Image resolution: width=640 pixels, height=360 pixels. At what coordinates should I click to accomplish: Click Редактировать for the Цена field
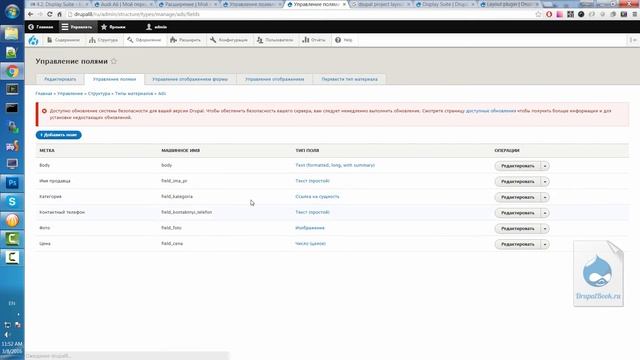tap(518, 244)
